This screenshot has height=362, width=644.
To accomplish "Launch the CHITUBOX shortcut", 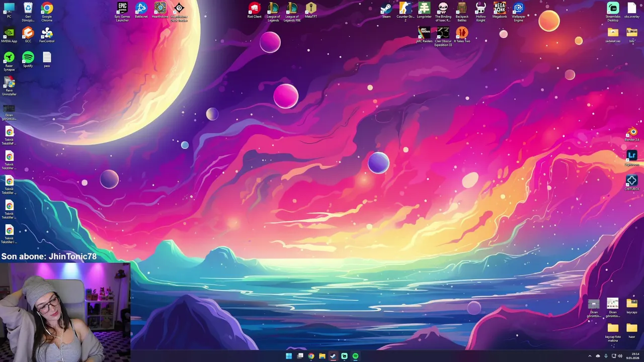I will (632, 183).
